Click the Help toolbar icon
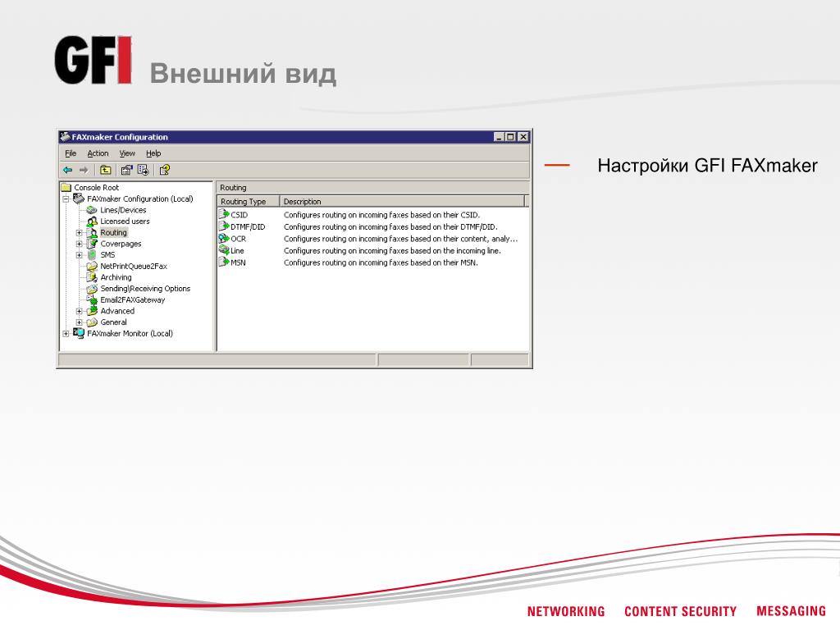840x630 pixels. pos(165,170)
